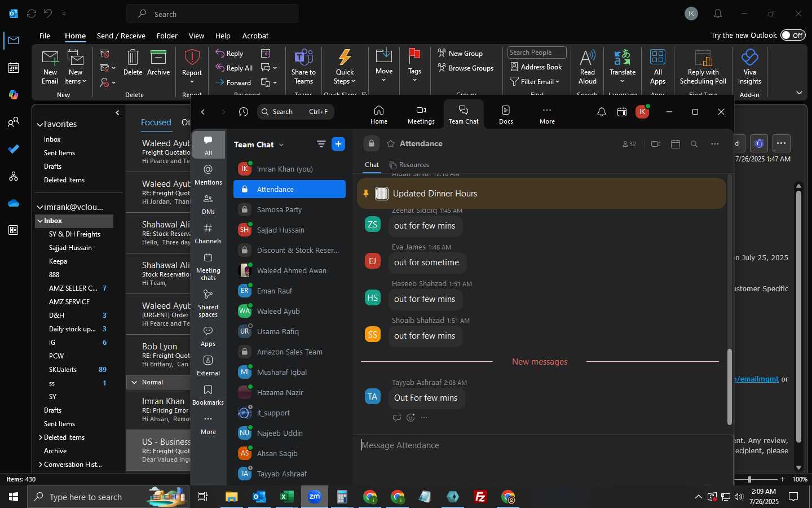
Task: Open Team Chat filter icon
Action: pos(321,144)
